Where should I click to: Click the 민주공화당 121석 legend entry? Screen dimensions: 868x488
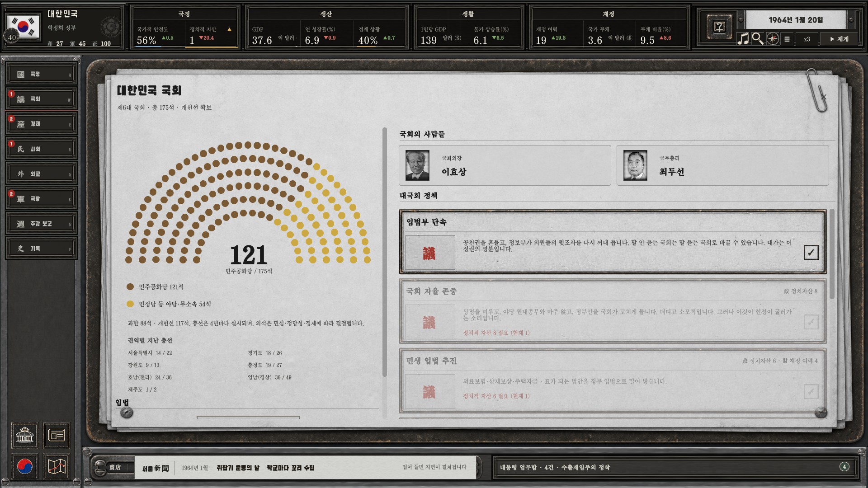(155, 287)
